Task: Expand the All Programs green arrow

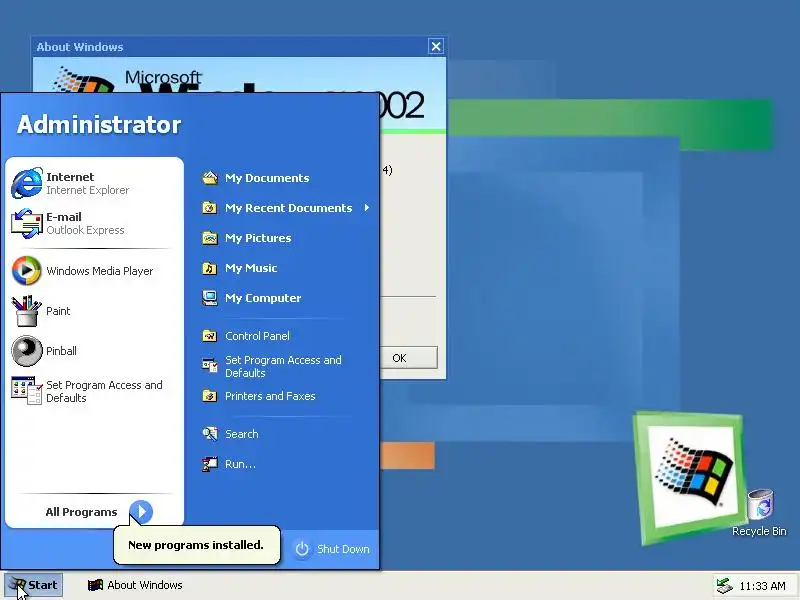Action: click(141, 512)
